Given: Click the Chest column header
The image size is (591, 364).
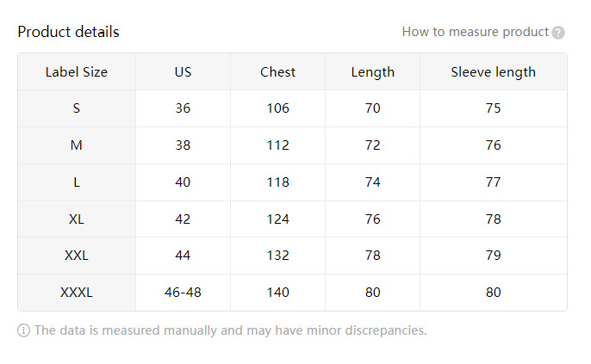Looking at the screenshot, I should click(x=277, y=72).
